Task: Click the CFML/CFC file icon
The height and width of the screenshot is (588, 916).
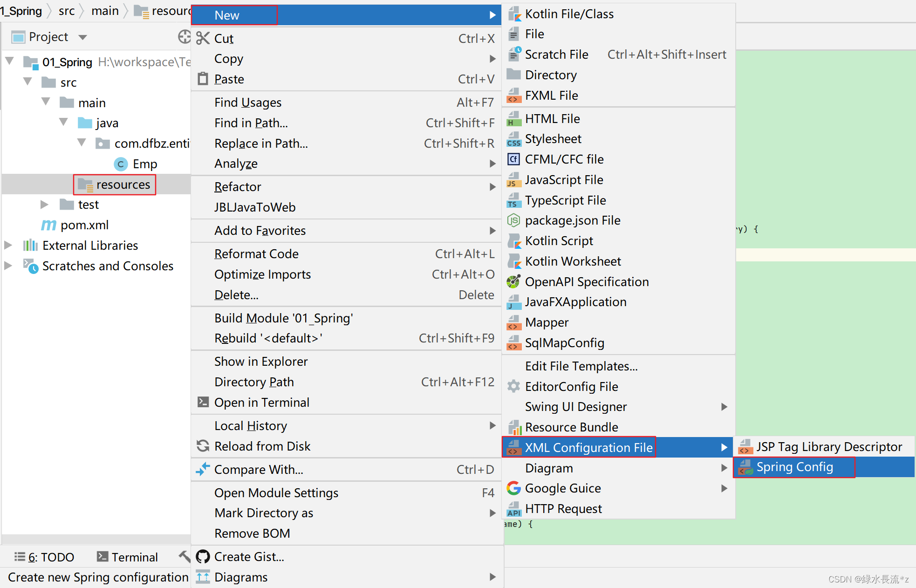Action: click(x=514, y=159)
